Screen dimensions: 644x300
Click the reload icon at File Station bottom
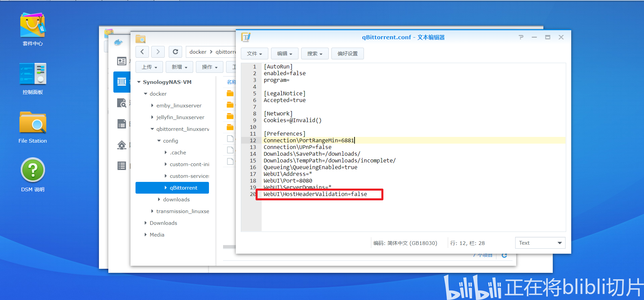click(504, 256)
